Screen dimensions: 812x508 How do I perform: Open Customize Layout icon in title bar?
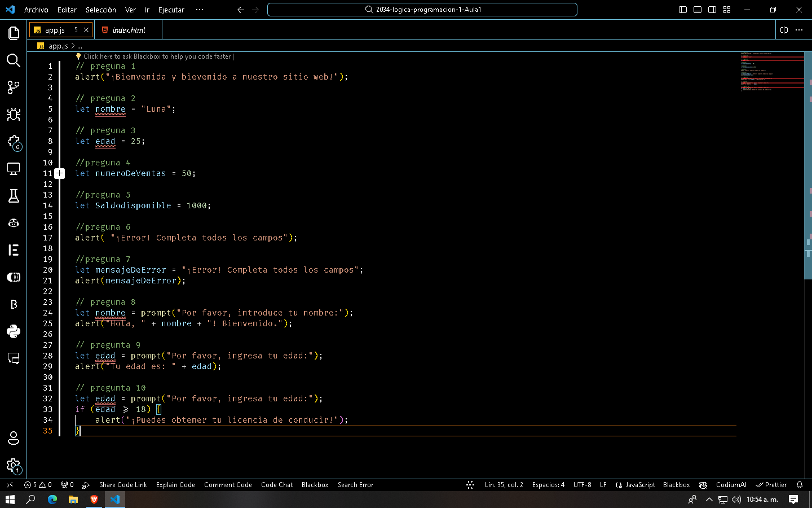(727, 10)
